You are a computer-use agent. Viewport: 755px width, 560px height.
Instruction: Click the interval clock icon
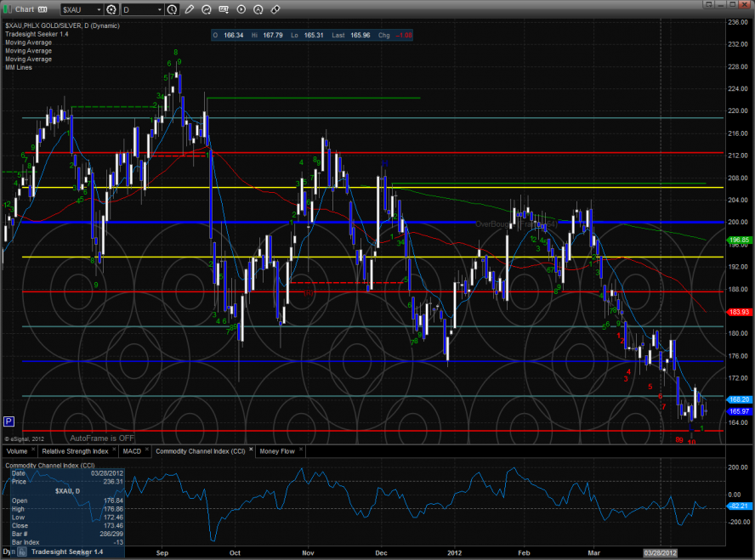pyautogui.click(x=173, y=9)
